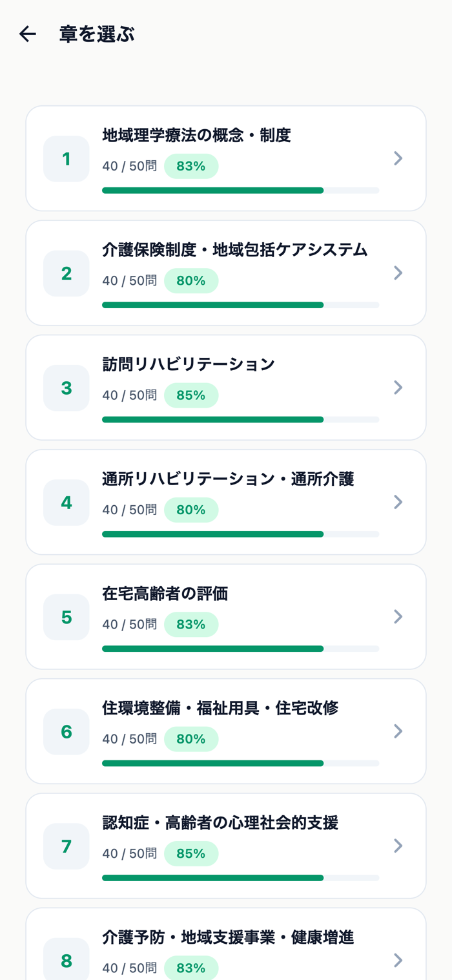This screenshot has height=980, width=452.
Task: Open 介護保険制度・地域包括ケアシステム chapter title
Action: 235,250
